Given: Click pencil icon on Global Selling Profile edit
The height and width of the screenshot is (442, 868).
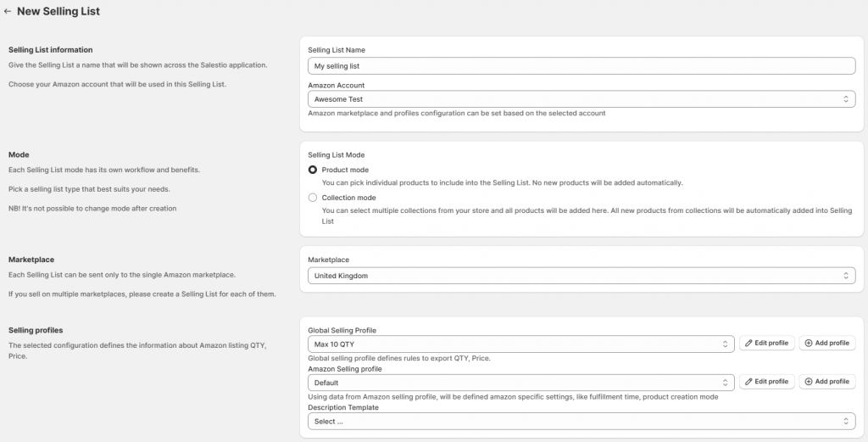Looking at the screenshot, I should [x=748, y=343].
